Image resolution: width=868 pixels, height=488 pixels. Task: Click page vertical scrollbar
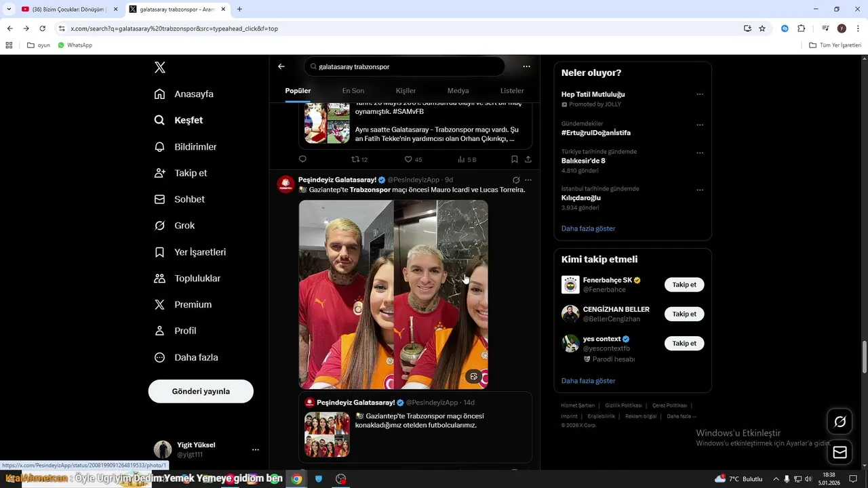point(864,357)
